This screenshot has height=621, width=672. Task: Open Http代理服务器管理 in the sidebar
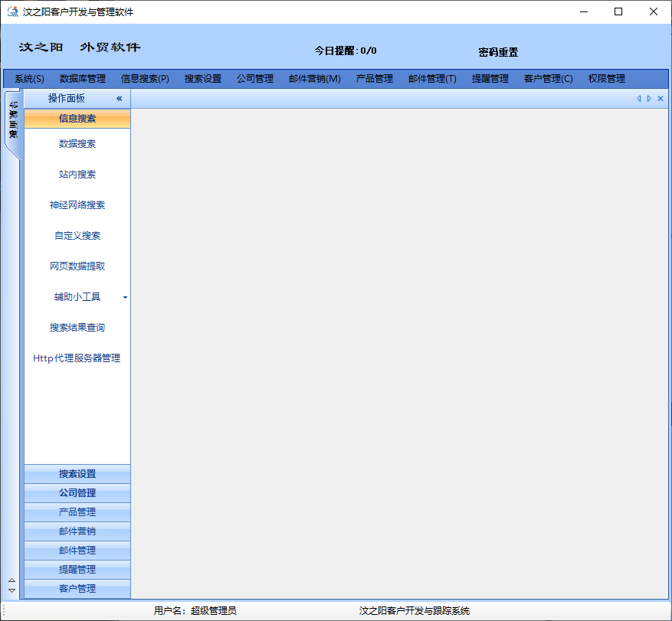pos(77,358)
